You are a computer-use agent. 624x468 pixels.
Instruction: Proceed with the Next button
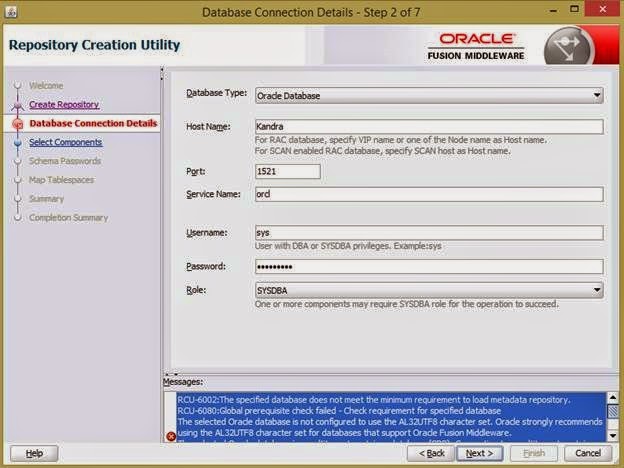(x=480, y=453)
